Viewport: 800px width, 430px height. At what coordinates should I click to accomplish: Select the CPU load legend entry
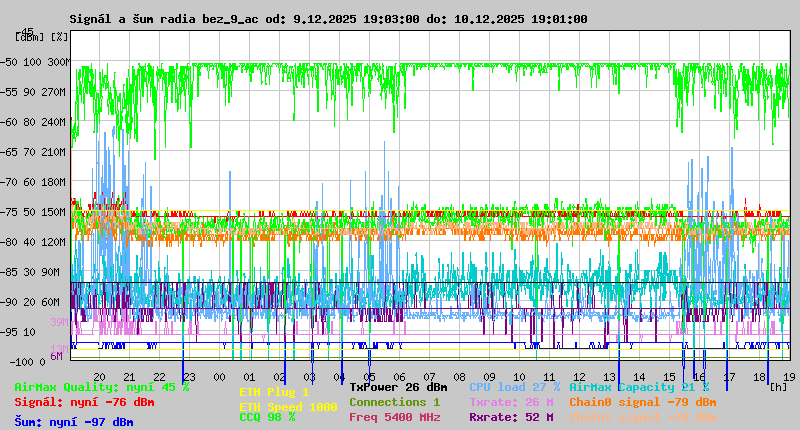(x=514, y=387)
